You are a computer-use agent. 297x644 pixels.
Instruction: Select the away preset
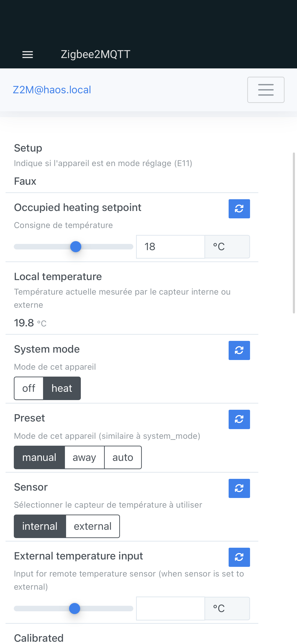tap(84, 457)
